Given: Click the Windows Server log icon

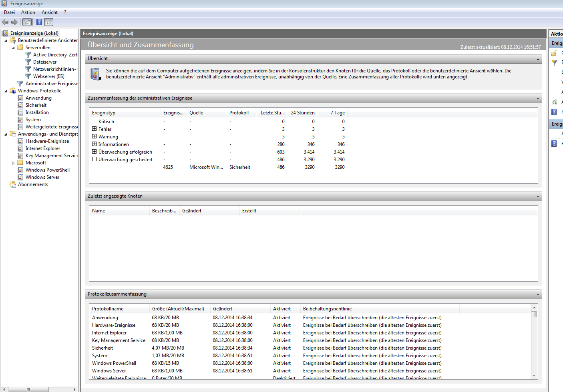Looking at the screenshot, I should [x=20, y=177].
